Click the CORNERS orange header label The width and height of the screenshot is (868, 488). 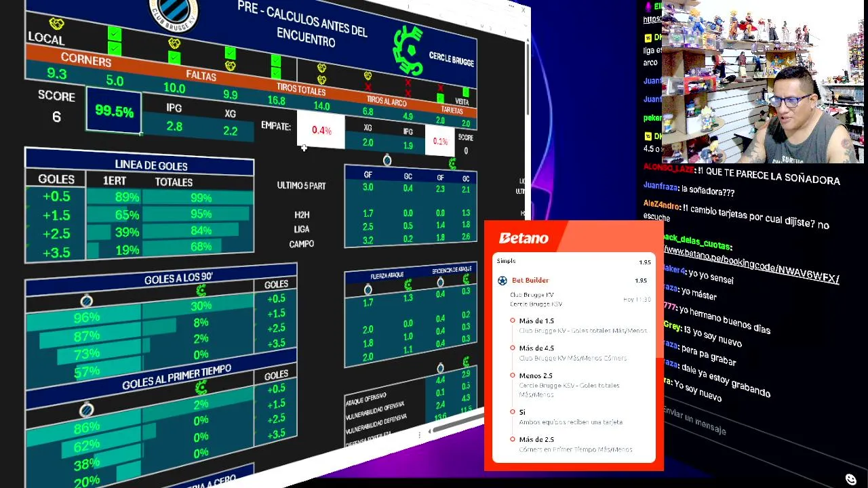(x=86, y=60)
